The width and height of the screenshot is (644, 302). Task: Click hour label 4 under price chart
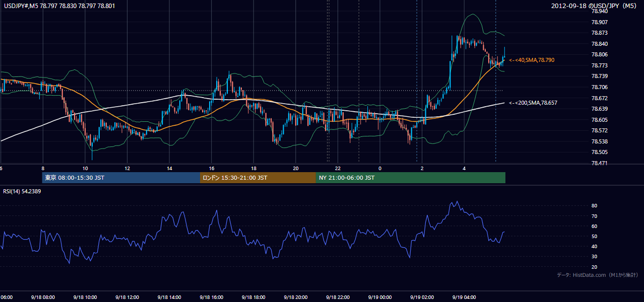coord(465,169)
